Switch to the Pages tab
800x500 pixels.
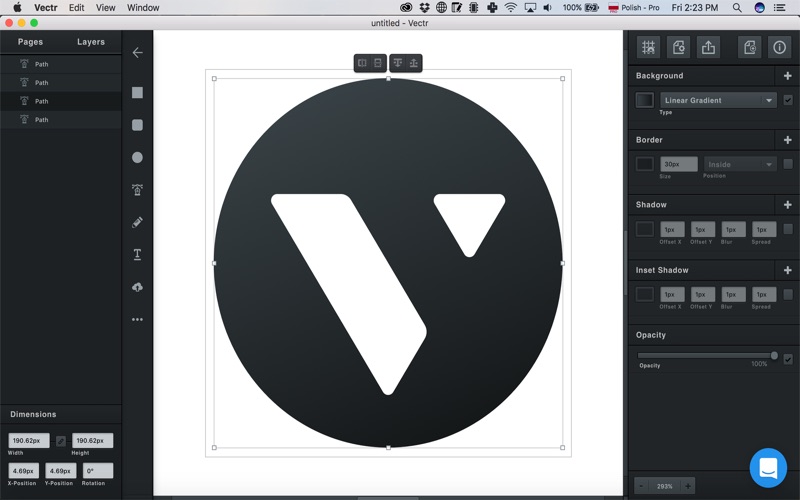30,42
